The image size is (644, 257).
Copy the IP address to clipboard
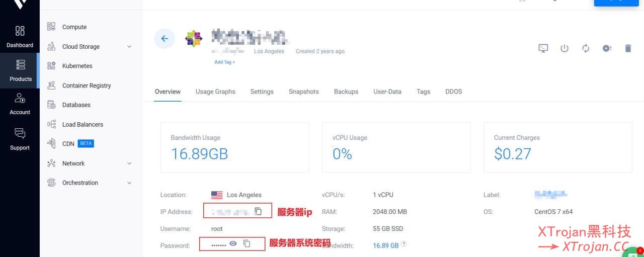(258, 211)
